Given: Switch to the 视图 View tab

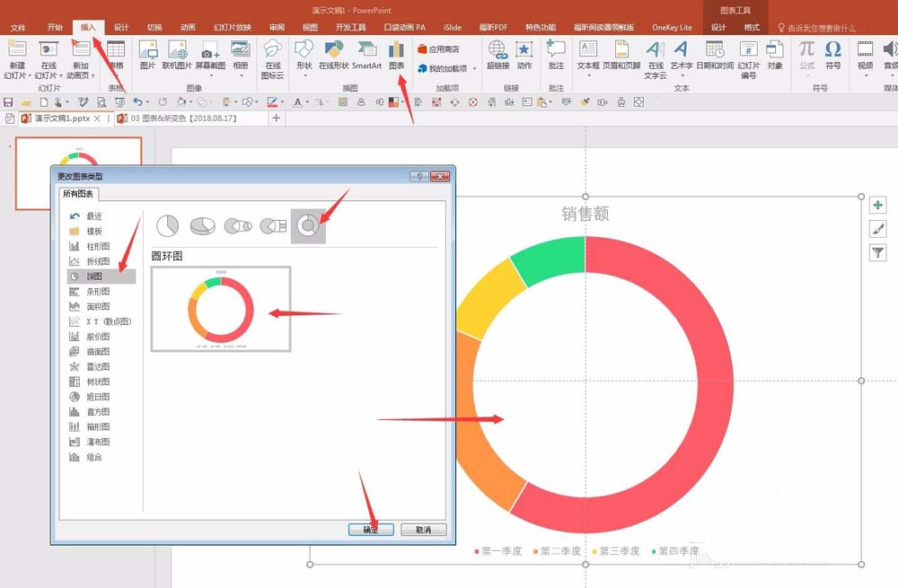Looking at the screenshot, I should point(310,28).
